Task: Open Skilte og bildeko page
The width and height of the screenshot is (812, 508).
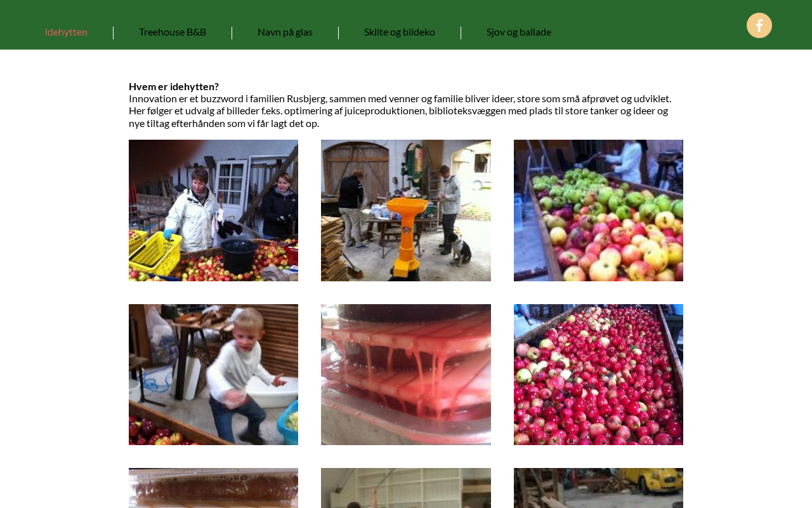Action: point(400,32)
